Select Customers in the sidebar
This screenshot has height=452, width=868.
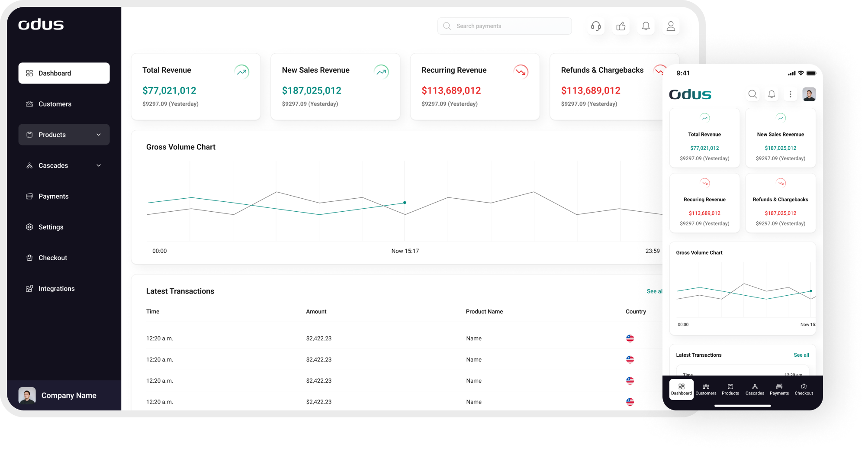55,104
